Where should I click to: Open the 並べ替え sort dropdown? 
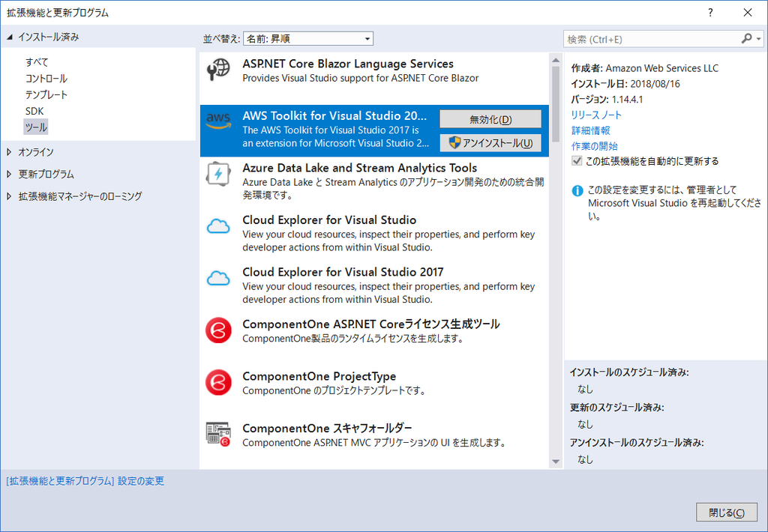coord(308,39)
